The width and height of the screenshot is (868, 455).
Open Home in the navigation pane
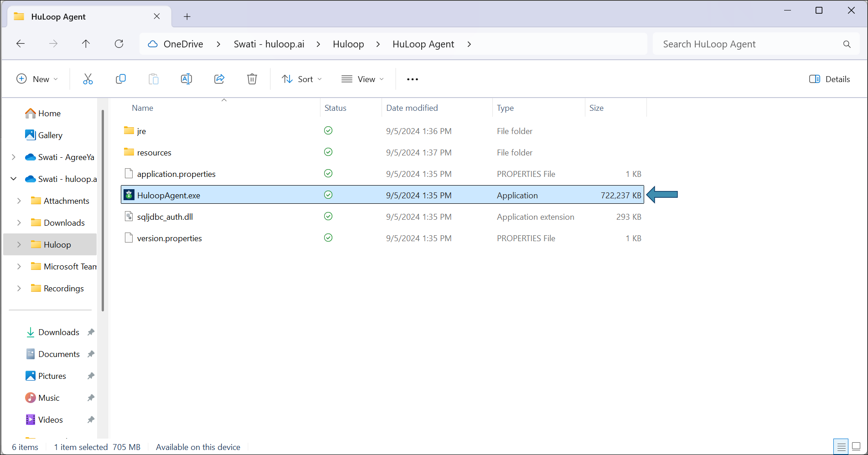point(43,113)
